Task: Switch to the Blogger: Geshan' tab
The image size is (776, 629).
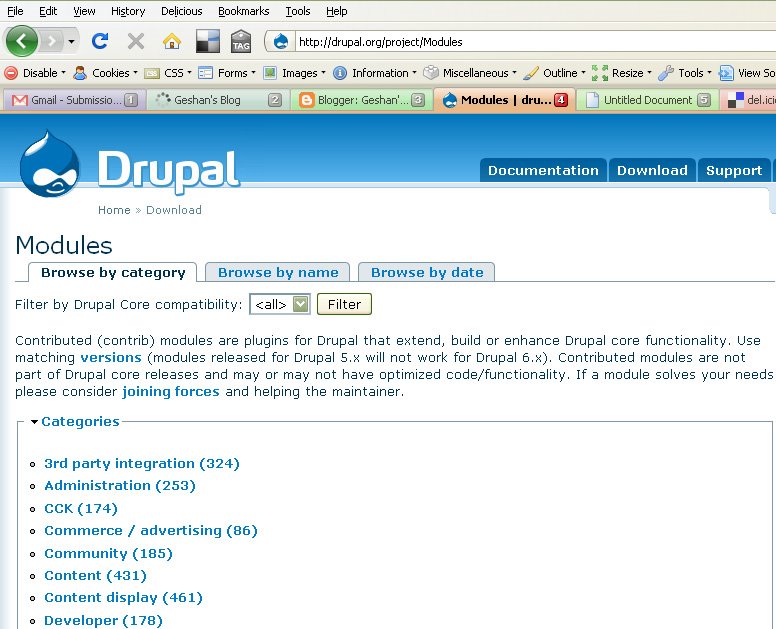Action: (x=362, y=100)
